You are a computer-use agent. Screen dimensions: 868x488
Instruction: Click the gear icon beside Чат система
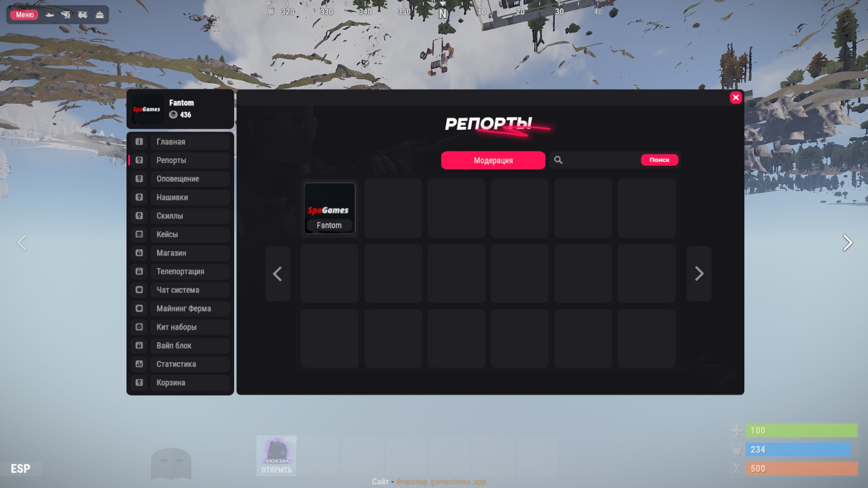(x=139, y=290)
